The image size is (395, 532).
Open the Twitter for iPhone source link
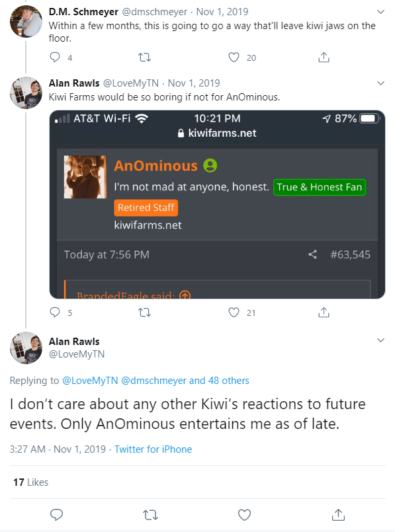pos(154,449)
